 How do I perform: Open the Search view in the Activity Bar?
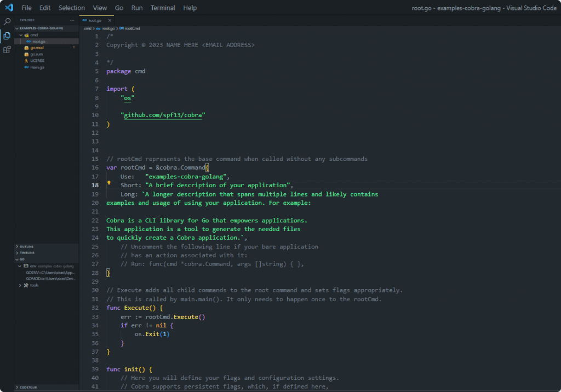[x=7, y=21]
